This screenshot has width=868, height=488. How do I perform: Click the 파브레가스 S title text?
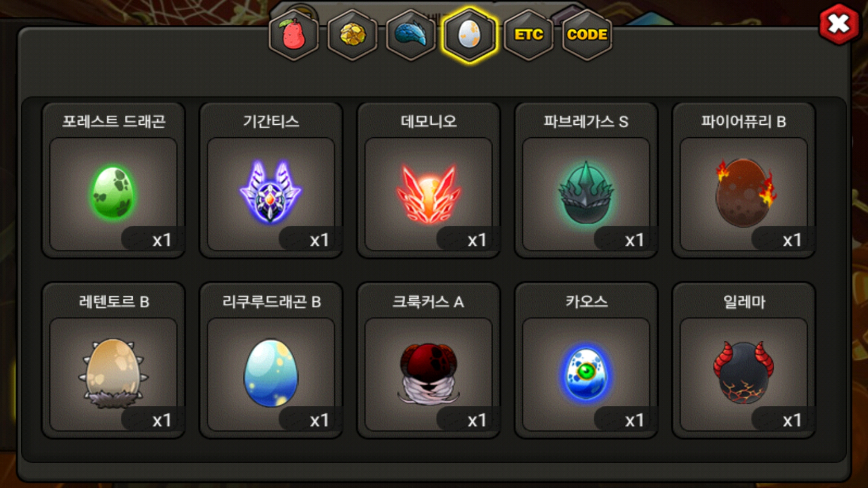click(586, 122)
